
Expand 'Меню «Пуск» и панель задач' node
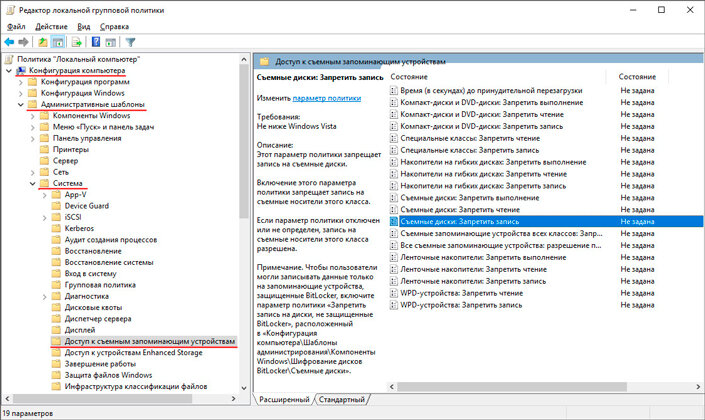32,127
